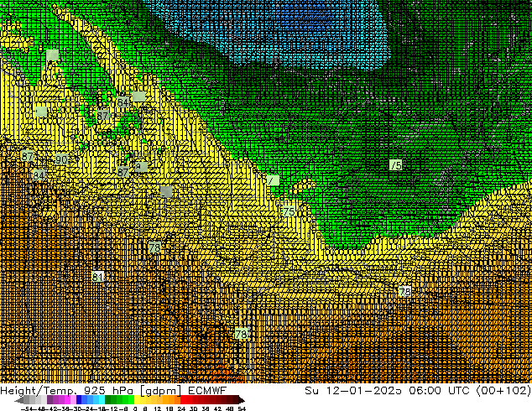The image size is (532, 411).
Task: Click the (00+102) forecast hour text
Action: [x=503, y=391]
